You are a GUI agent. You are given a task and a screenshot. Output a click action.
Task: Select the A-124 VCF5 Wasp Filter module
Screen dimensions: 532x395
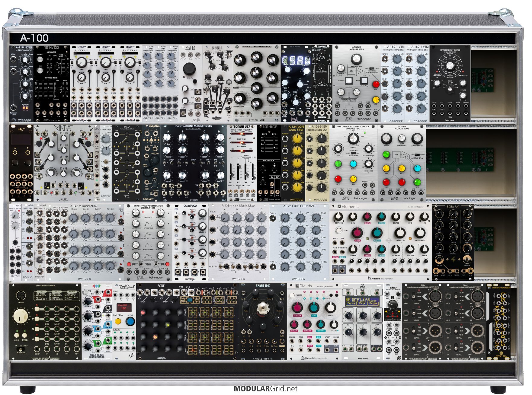(x=293, y=163)
